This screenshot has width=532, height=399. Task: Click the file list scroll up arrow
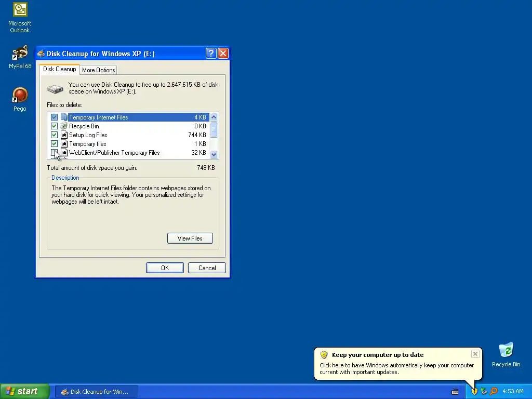click(x=214, y=117)
